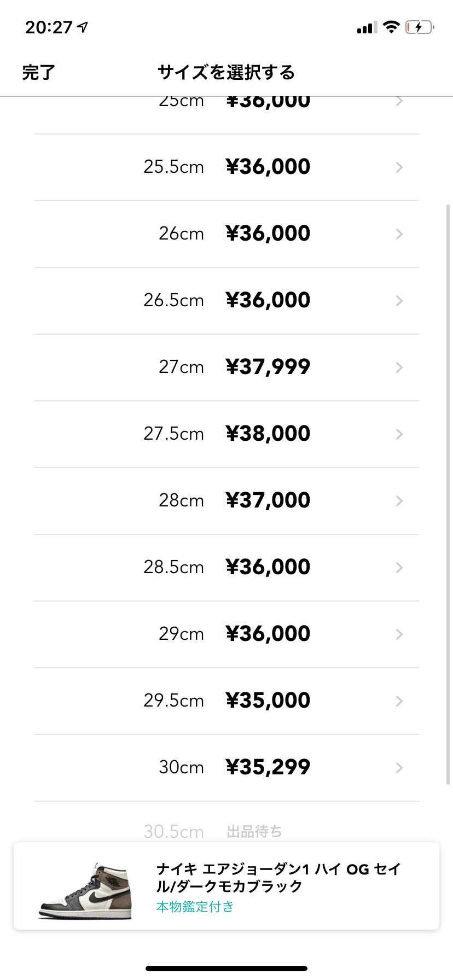Tap the battery charging status icon

click(x=420, y=27)
